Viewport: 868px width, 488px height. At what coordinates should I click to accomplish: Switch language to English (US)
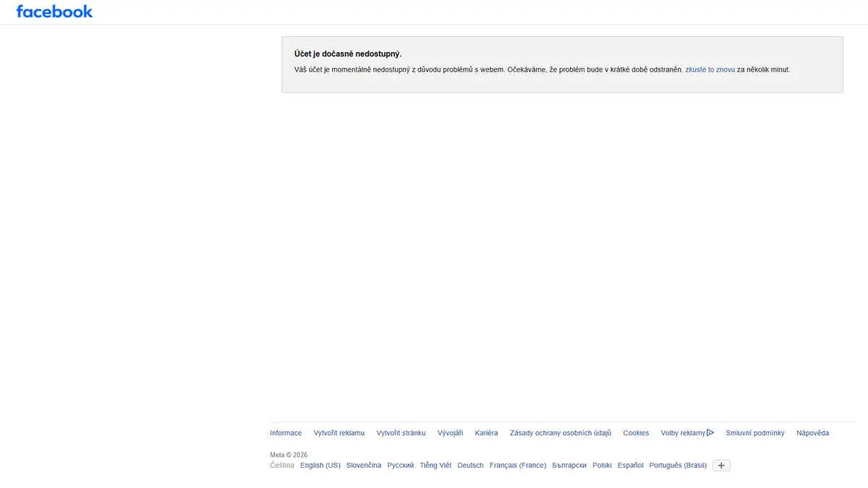pyautogui.click(x=320, y=466)
